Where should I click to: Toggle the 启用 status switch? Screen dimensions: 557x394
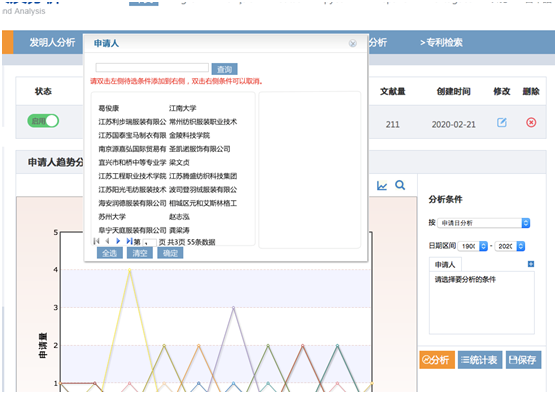point(43,121)
